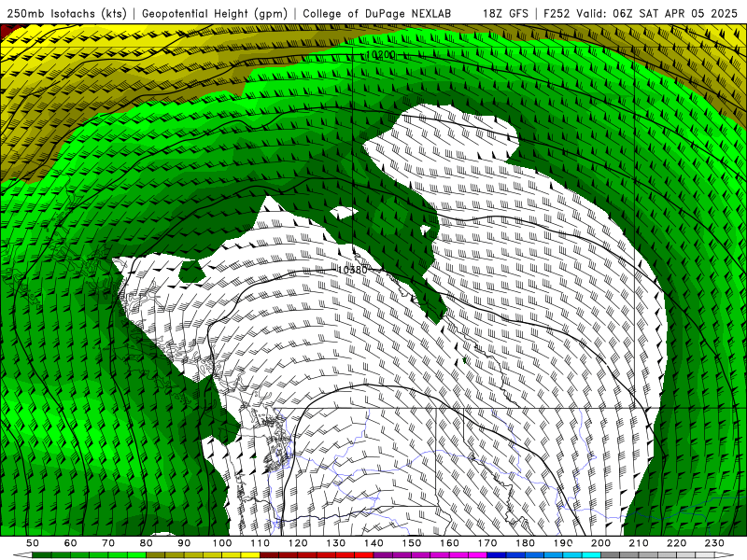Select the 210 value on the legend
The image size is (747, 560).
(639, 543)
